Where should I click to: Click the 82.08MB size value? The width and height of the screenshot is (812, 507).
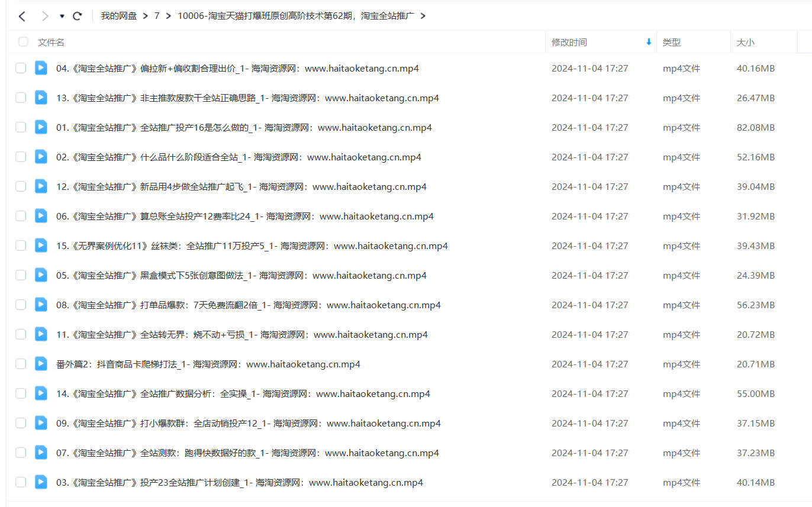click(x=756, y=127)
